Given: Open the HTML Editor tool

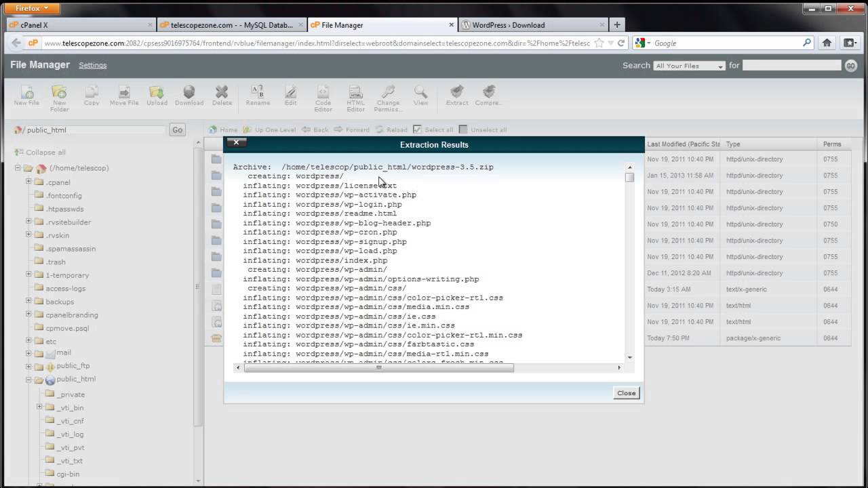Looking at the screenshot, I should click(x=355, y=98).
